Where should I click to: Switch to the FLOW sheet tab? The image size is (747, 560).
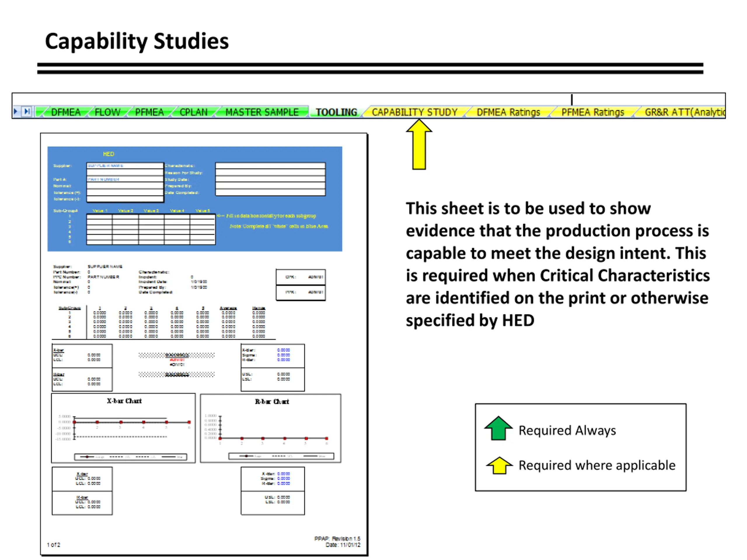tap(107, 112)
